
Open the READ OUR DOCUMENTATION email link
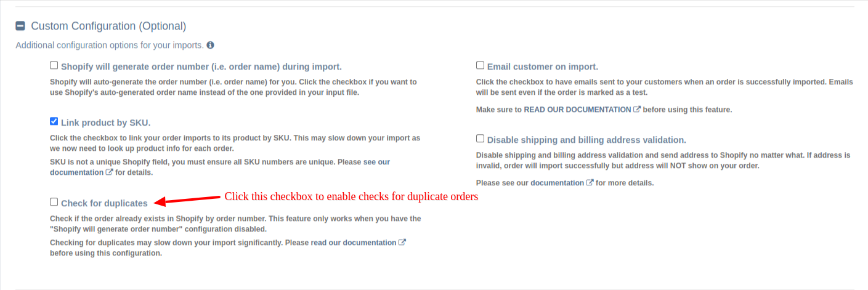tap(577, 110)
